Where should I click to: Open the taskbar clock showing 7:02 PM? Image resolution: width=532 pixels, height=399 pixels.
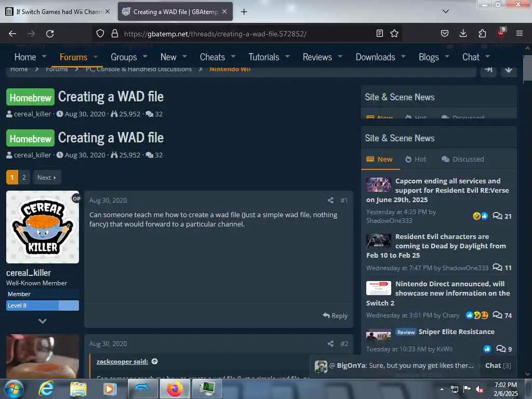click(506, 389)
